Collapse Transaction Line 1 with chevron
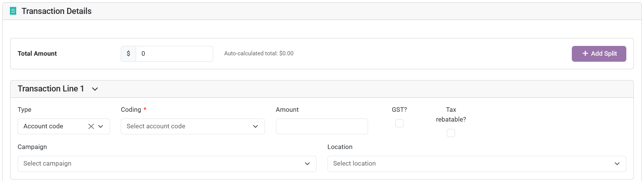 95,89
